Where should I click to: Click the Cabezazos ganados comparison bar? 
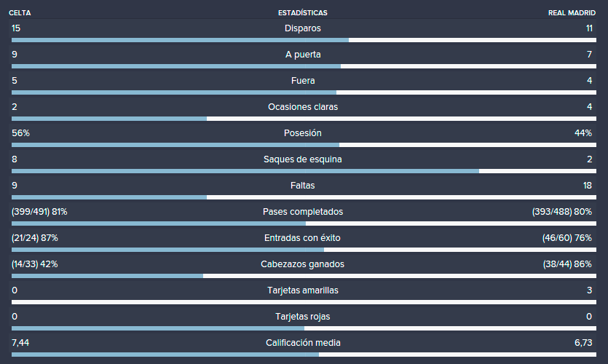pos(304,276)
